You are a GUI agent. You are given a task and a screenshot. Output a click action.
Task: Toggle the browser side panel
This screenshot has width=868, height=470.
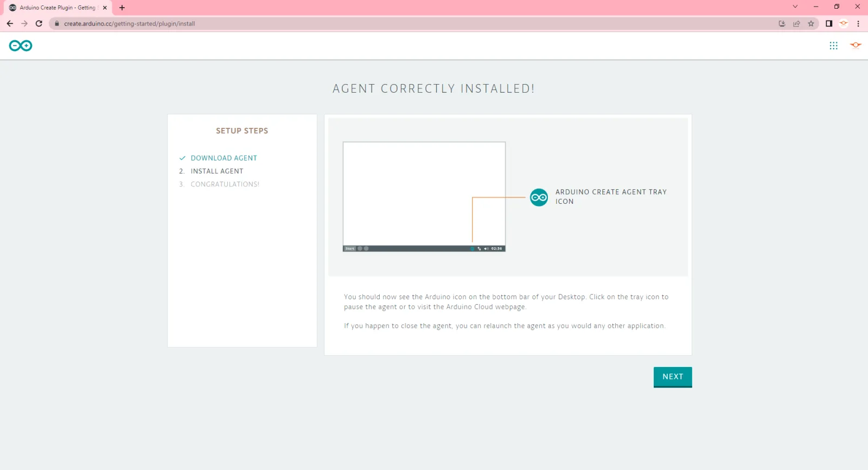[x=829, y=23]
